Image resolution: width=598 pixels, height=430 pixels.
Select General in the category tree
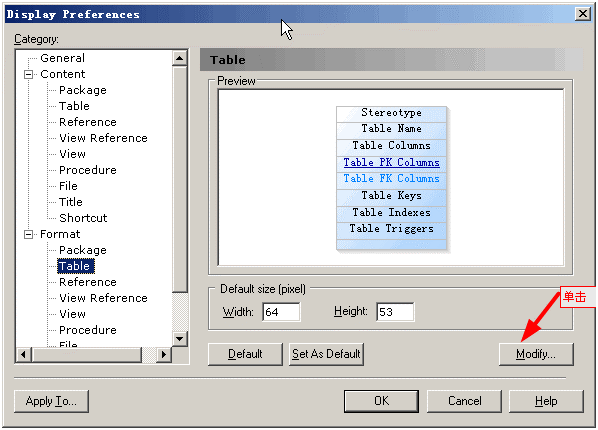[63, 58]
